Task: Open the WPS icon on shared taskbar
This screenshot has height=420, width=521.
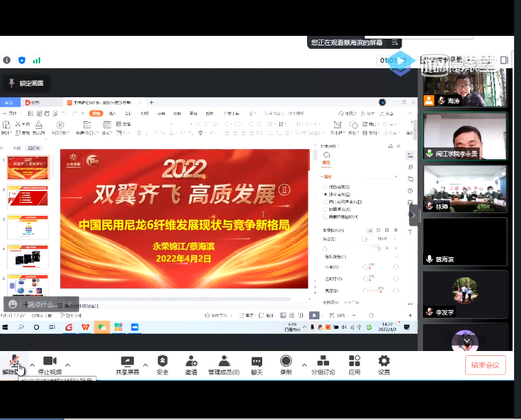Action: (x=86, y=328)
